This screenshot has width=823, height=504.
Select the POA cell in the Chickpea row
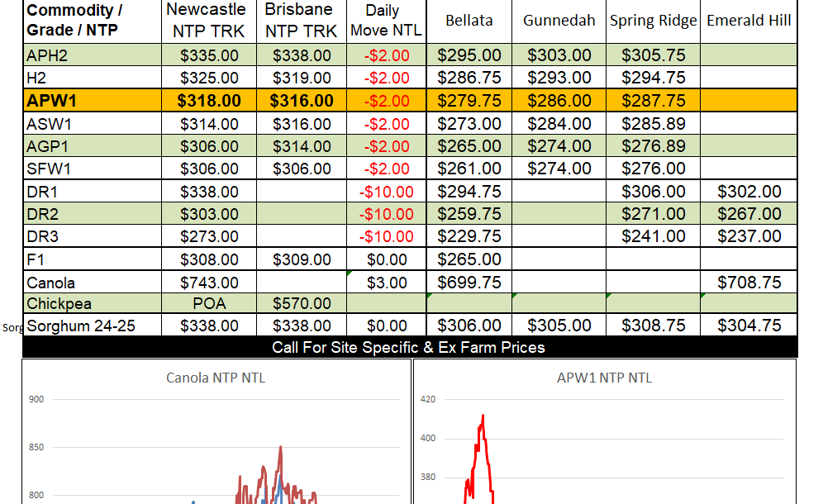click(x=209, y=303)
